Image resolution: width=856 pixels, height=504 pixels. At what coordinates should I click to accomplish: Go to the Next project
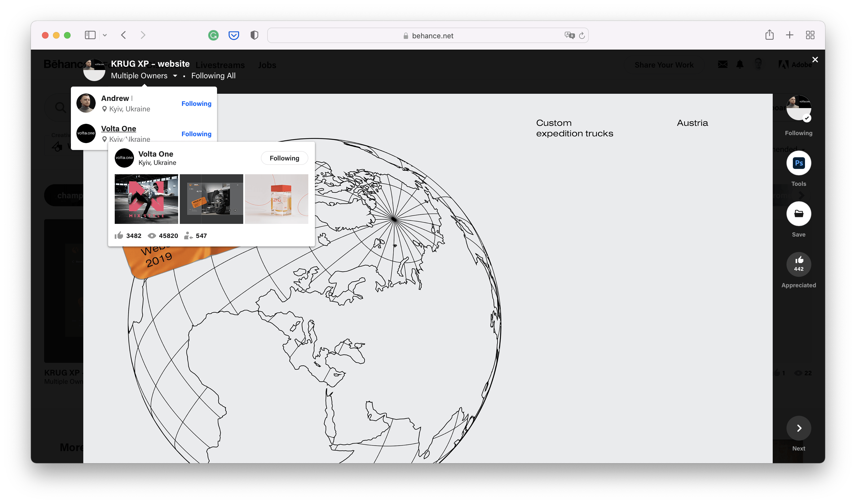pyautogui.click(x=799, y=428)
